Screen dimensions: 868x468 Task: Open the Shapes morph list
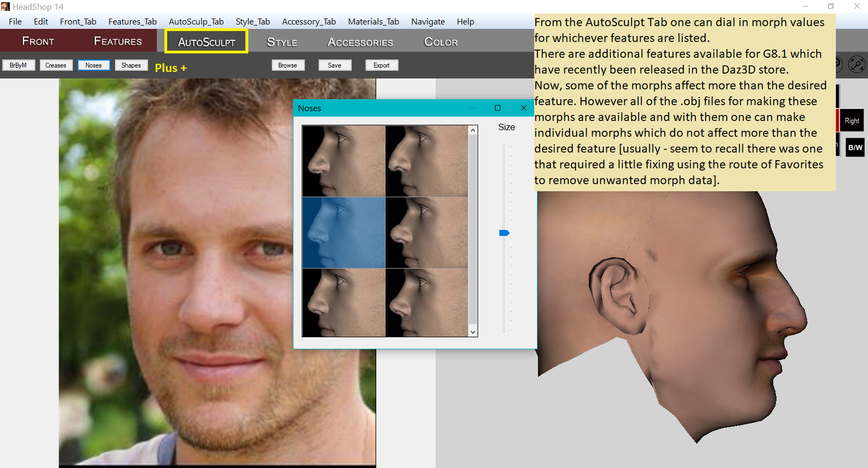[x=131, y=65]
